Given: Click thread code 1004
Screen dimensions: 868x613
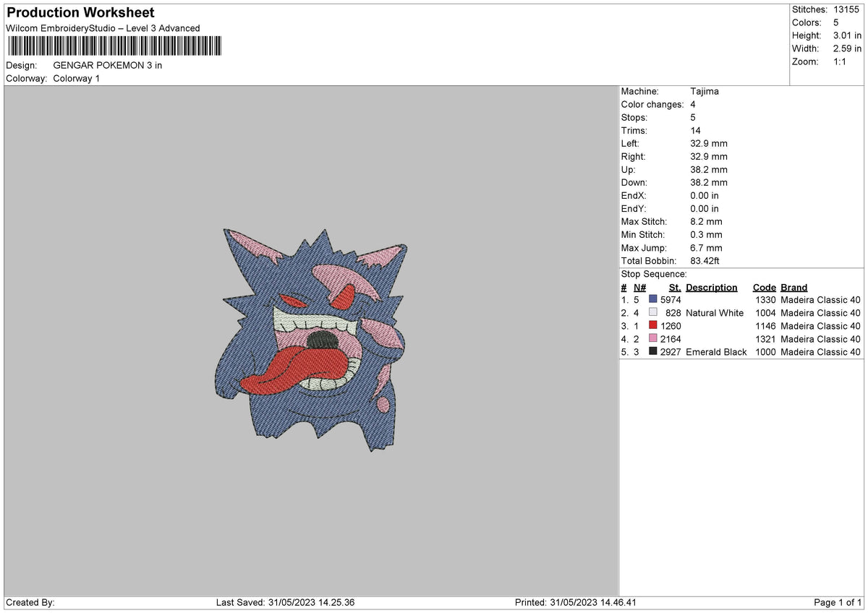Looking at the screenshot, I should click(x=765, y=312).
